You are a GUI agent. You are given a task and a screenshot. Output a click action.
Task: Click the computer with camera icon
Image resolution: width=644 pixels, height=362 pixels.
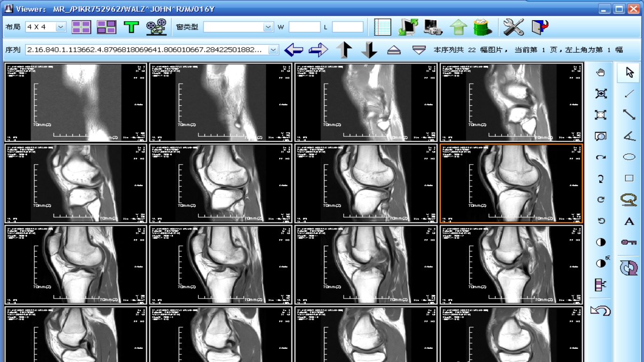[x=433, y=27]
